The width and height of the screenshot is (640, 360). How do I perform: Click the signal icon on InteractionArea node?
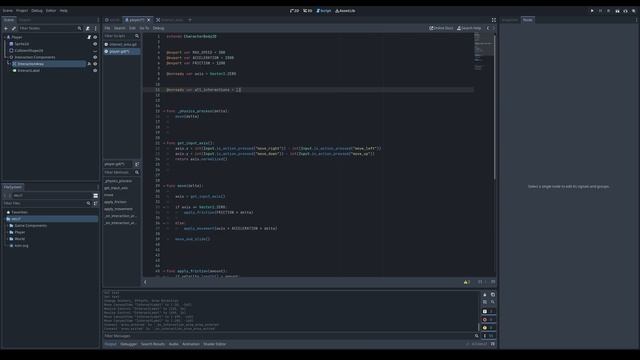click(89, 64)
